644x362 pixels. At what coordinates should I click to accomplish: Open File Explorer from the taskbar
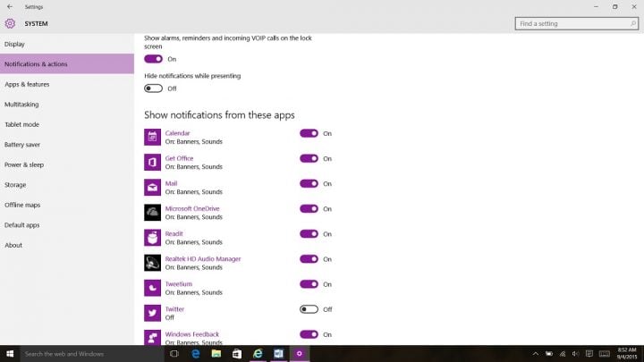pyautogui.click(x=216, y=353)
